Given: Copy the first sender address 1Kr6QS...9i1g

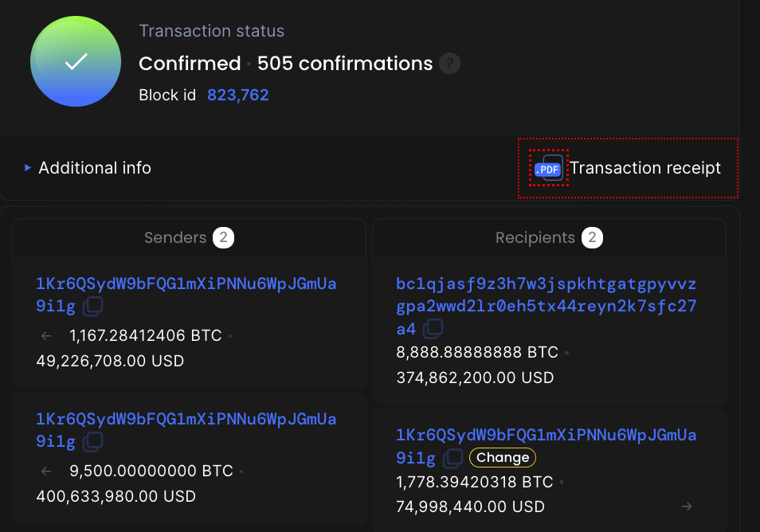Looking at the screenshot, I should click(92, 306).
